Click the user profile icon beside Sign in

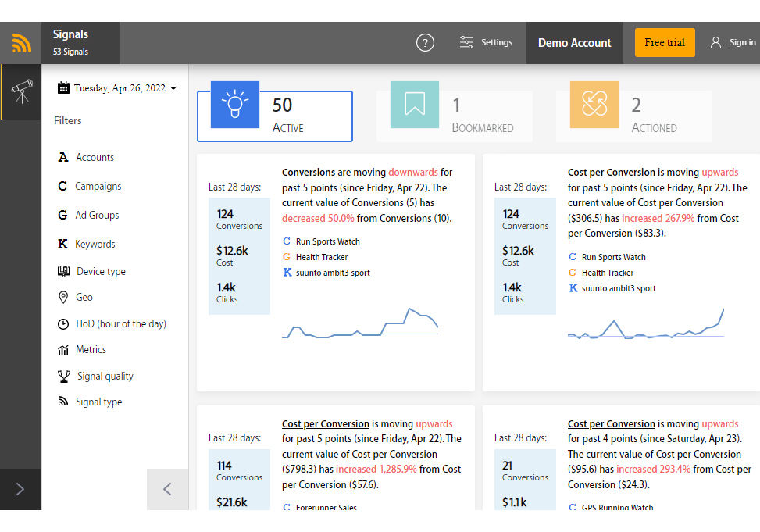pyautogui.click(x=715, y=42)
